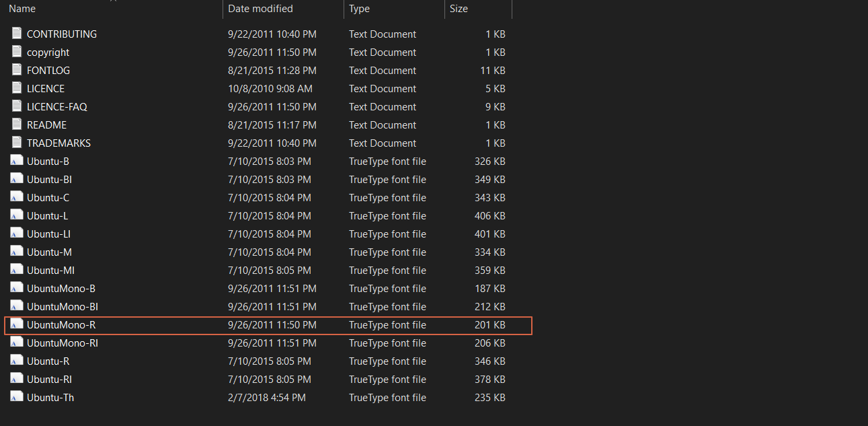The width and height of the screenshot is (868, 426).
Task: Select the copyright file name
Action: tap(48, 52)
